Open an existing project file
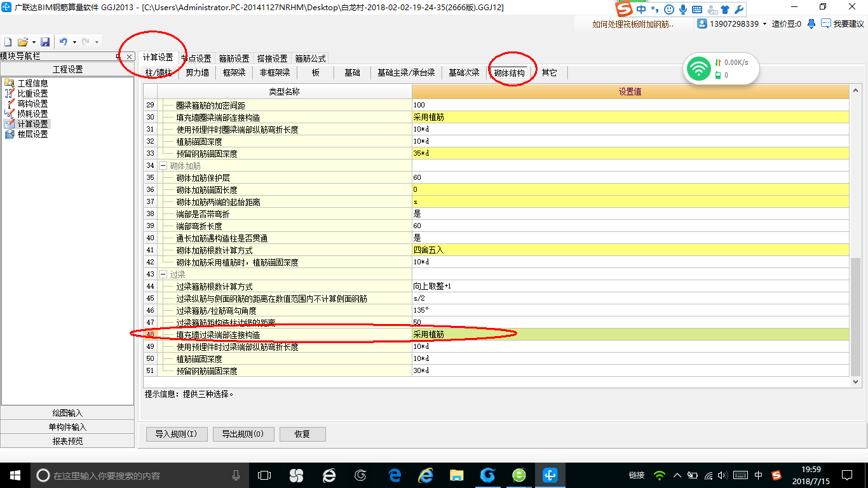Viewport: 868px width, 488px height. click(x=22, y=42)
